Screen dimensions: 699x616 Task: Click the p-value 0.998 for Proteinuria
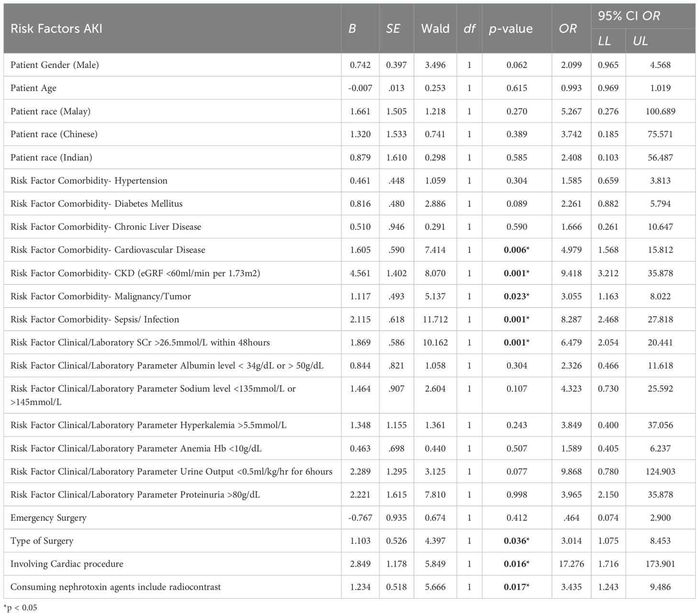click(517, 494)
